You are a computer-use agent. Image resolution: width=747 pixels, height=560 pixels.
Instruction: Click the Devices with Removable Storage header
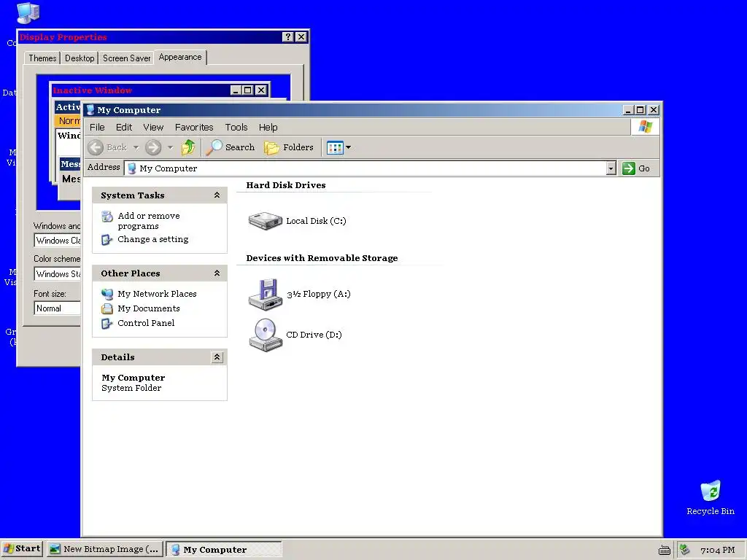coord(322,258)
